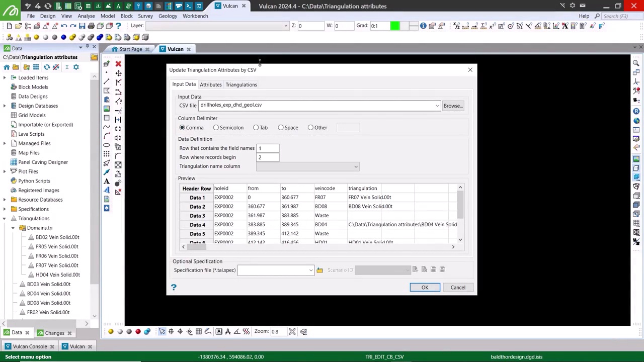644x362 pixels.
Task: Click the save icon in top toolbar
Action: tap(82, 26)
